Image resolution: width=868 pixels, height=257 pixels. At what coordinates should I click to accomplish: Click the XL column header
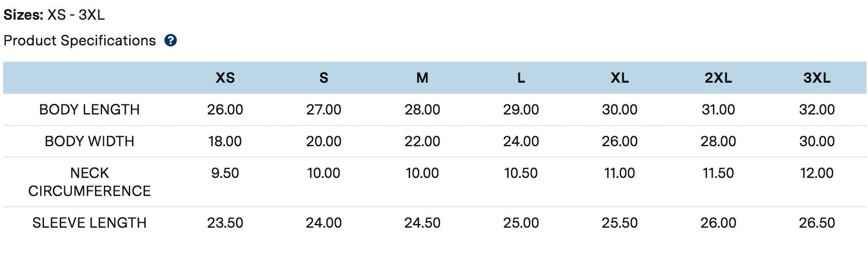coord(620,78)
